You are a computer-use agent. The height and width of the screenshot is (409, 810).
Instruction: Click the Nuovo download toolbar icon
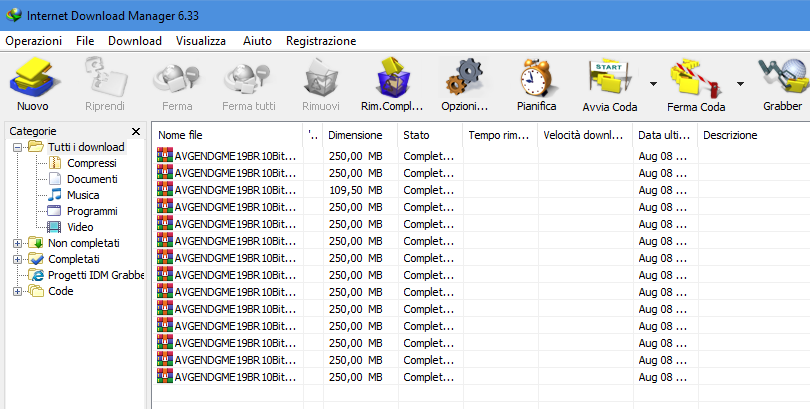click(33, 78)
